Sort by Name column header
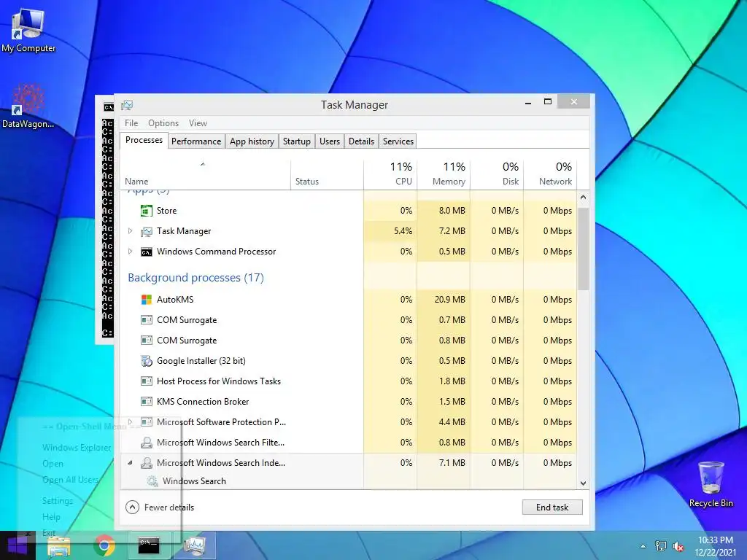 point(205,175)
